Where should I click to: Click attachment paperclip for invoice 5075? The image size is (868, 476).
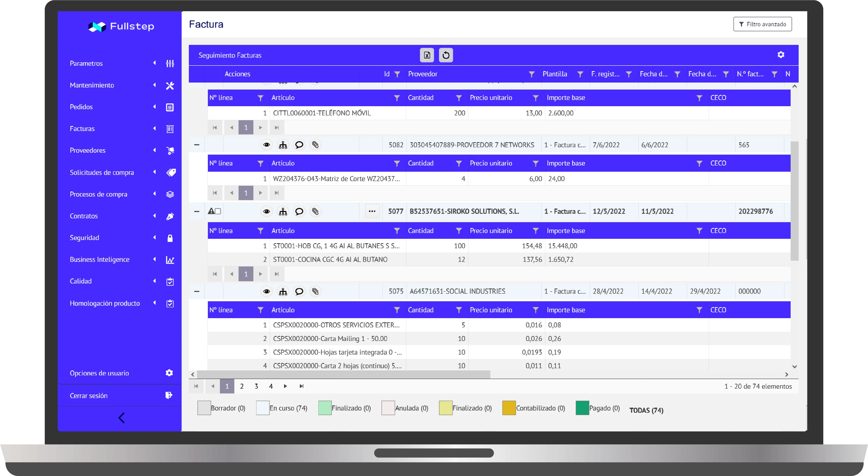click(x=315, y=291)
